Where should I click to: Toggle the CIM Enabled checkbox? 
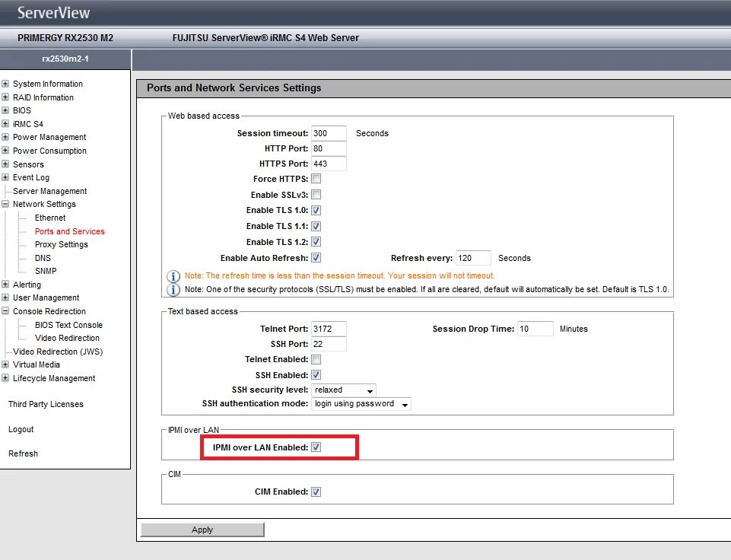[x=316, y=492]
